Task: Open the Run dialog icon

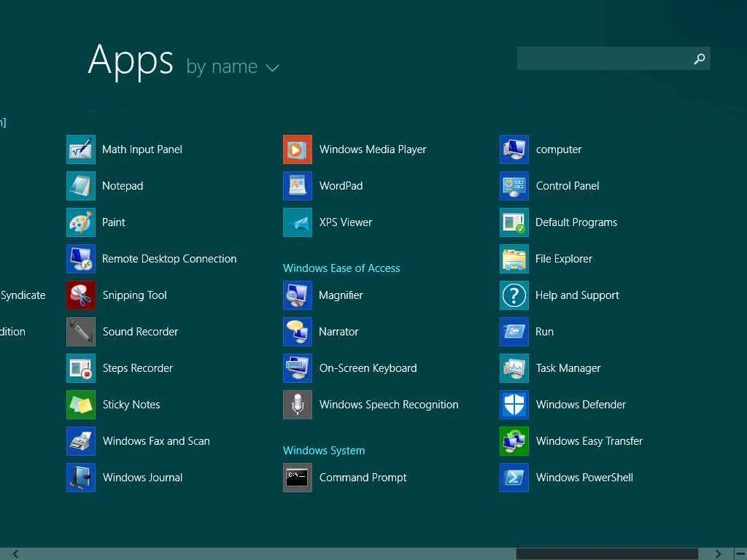Action: click(514, 332)
